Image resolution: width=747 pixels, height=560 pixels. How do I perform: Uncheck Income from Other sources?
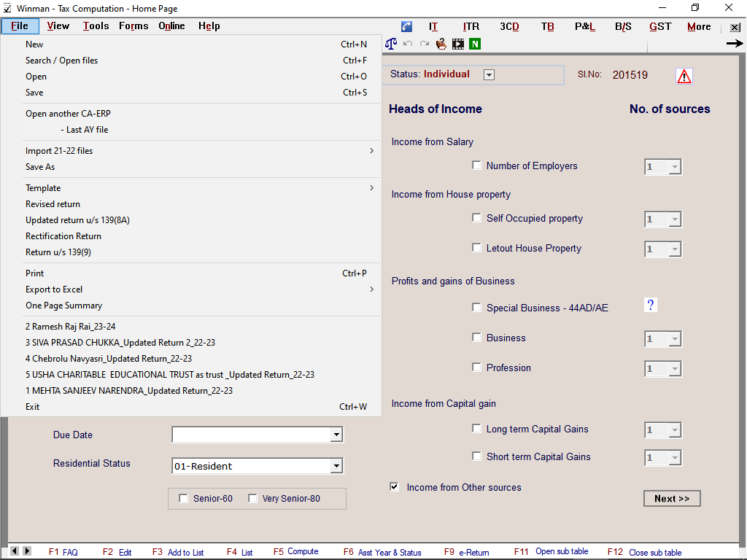coord(395,487)
